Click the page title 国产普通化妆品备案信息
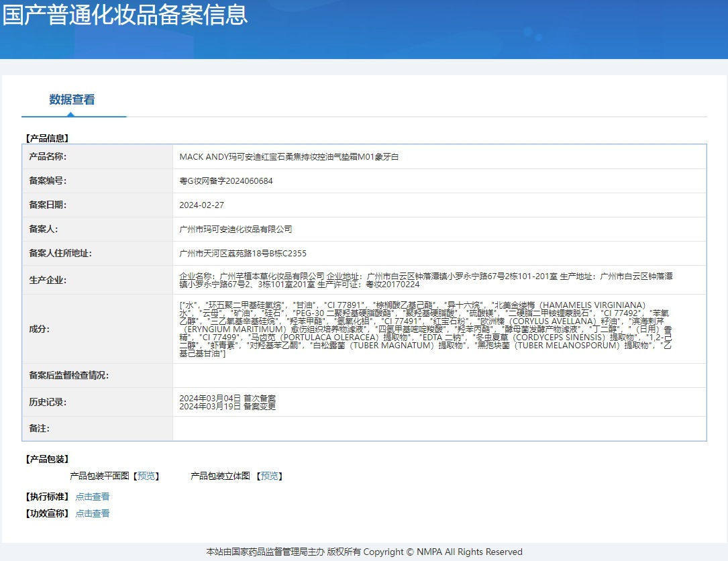Screen dimensions: 728x561 coord(125,15)
